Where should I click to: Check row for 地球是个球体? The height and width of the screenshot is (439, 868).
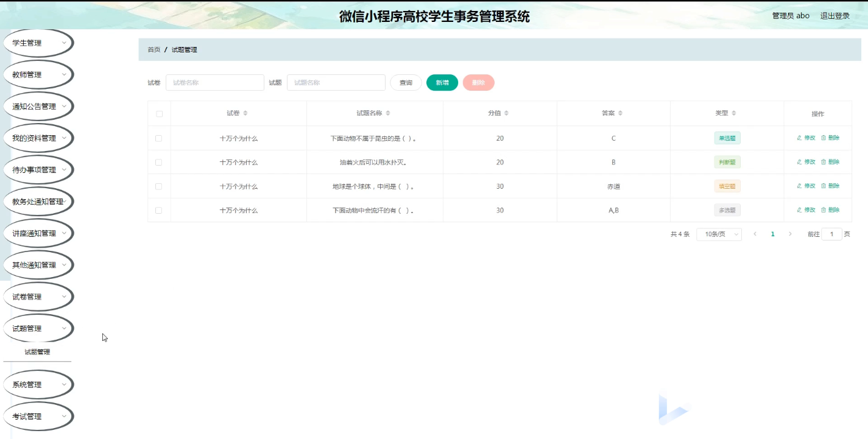click(x=159, y=186)
